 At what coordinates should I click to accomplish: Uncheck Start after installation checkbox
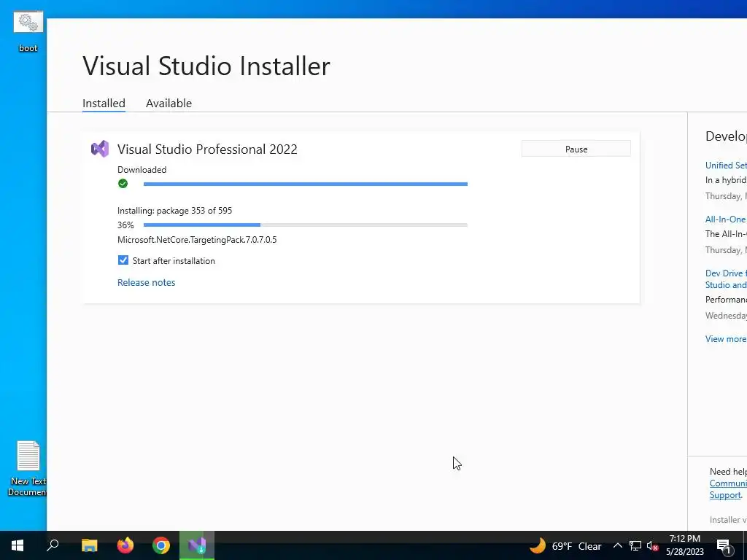click(123, 260)
